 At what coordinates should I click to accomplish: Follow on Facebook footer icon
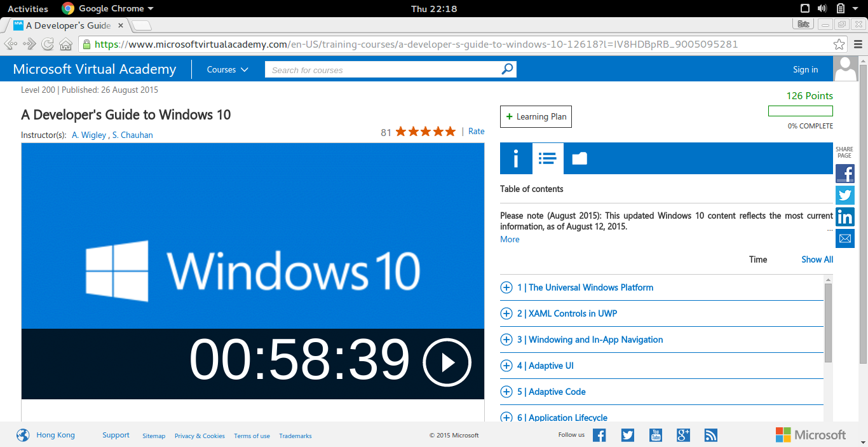599,435
